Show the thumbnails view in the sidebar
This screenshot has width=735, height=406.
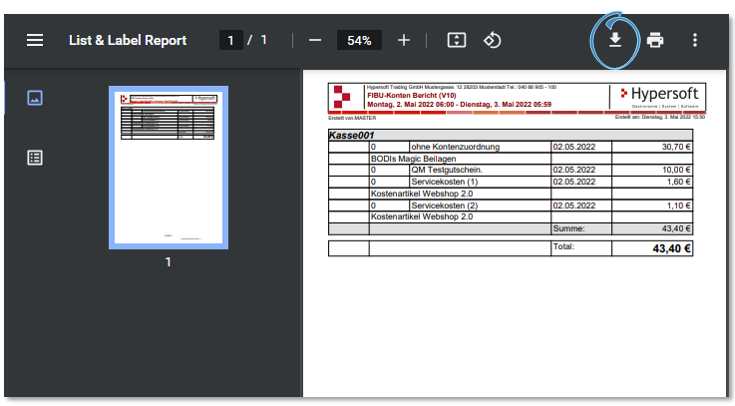(35, 98)
